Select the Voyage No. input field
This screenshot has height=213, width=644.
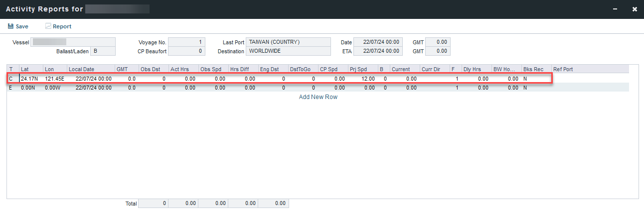point(186,42)
